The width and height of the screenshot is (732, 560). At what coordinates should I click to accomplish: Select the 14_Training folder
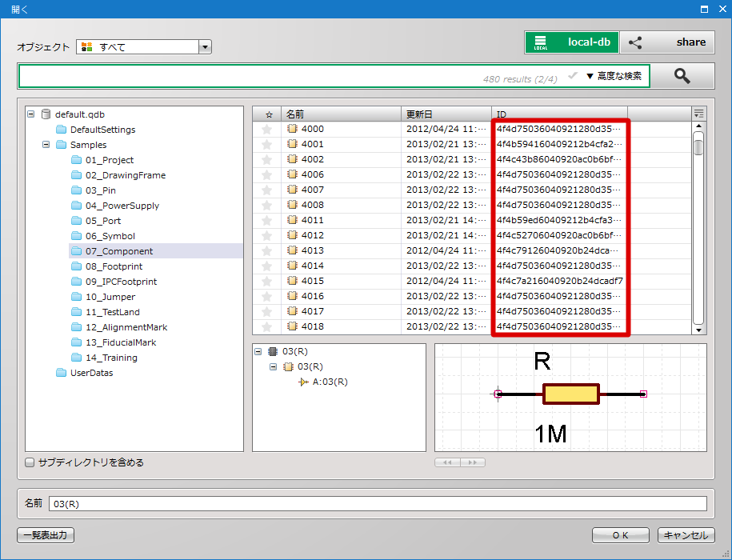(x=111, y=358)
